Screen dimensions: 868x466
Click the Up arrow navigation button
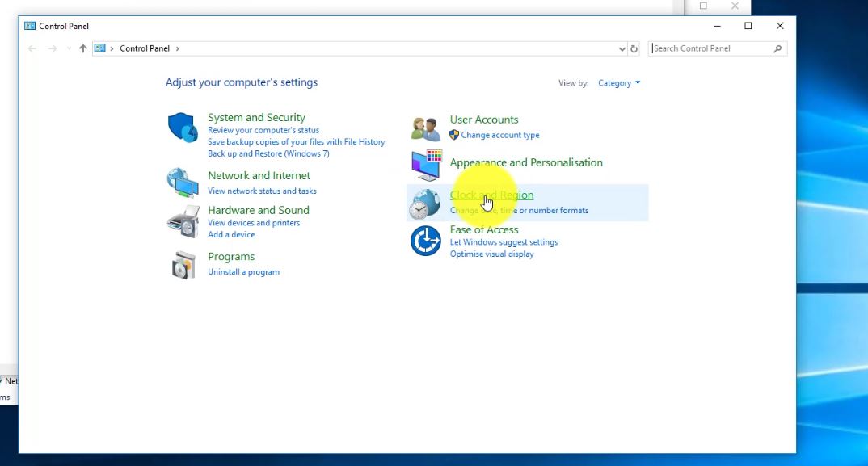point(83,48)
